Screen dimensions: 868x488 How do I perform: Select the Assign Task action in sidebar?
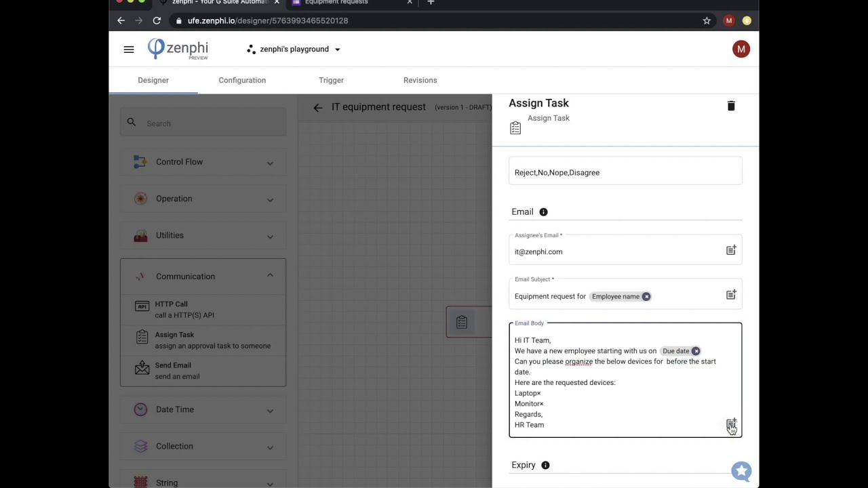pyautogui.click(x=203, y=340)
